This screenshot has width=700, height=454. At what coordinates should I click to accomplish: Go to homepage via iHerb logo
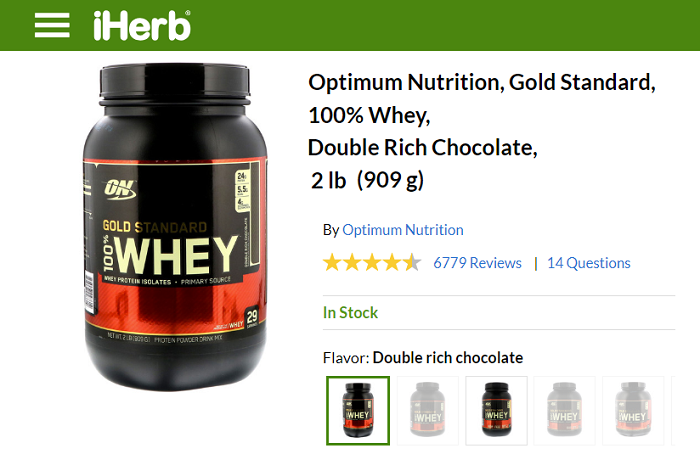(x=142, y=26)
